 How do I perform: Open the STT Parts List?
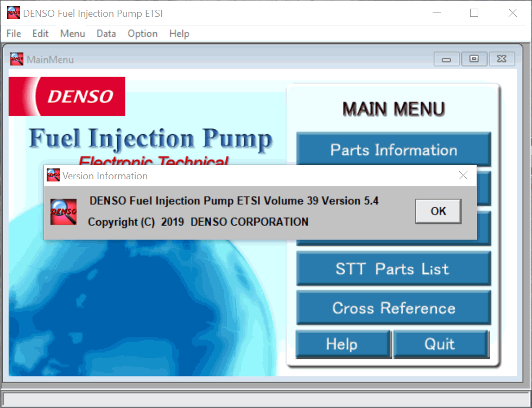393,268
